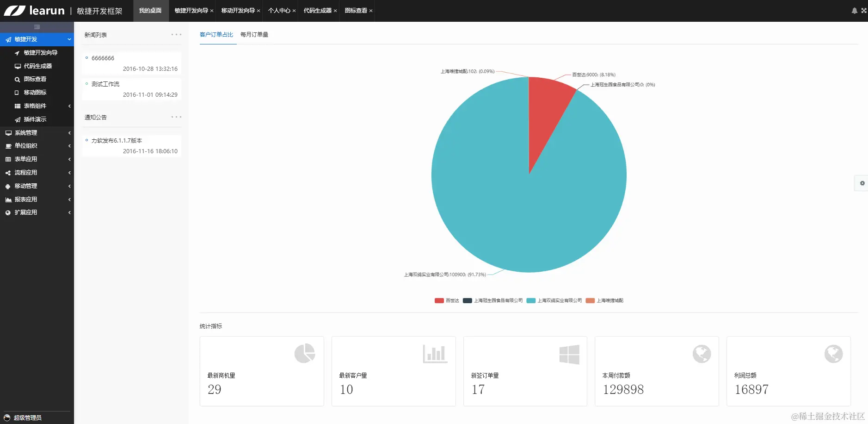Select the 客户订单占比 chart tab
The image size is (868, 424).
pos(216,35)
